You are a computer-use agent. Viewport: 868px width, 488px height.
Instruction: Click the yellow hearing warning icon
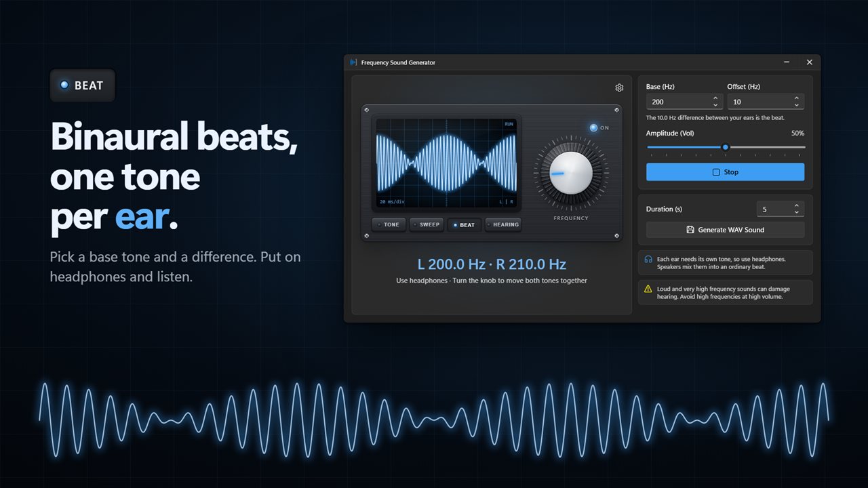(x=648, y=289)
